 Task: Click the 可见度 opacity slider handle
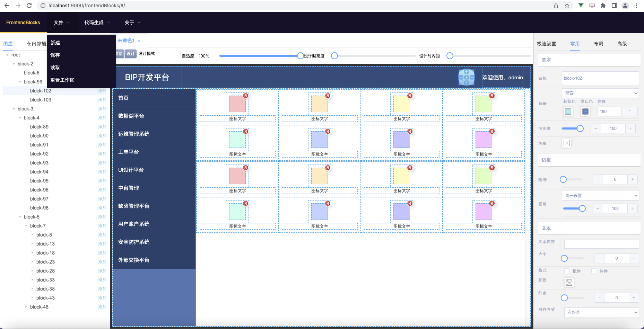[580, 128]
